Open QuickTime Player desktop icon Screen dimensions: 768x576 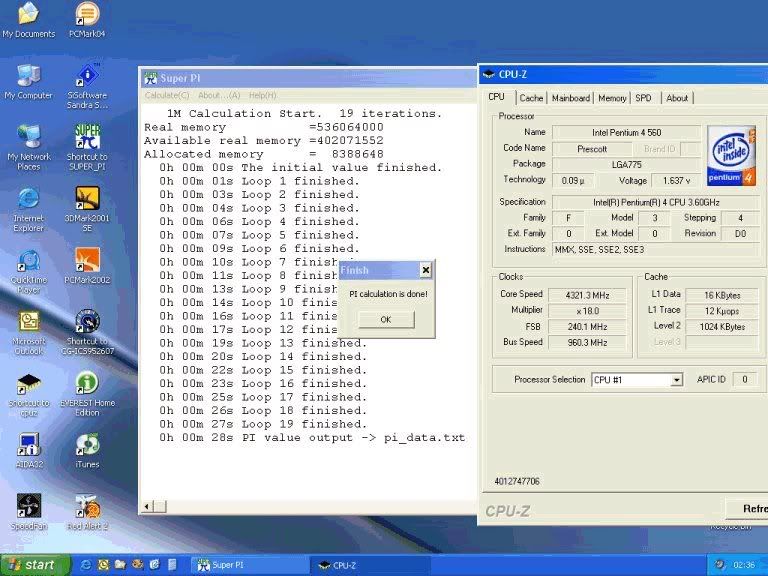click(x=28, y=272)
